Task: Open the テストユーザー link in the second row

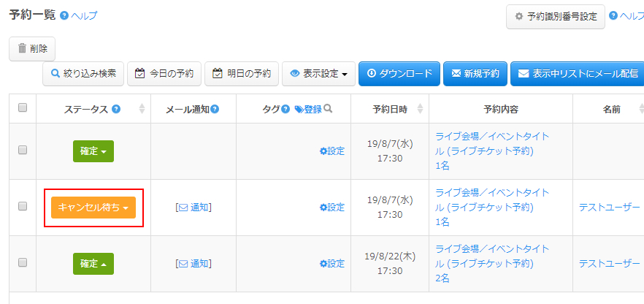Action: tap(609, 208)
